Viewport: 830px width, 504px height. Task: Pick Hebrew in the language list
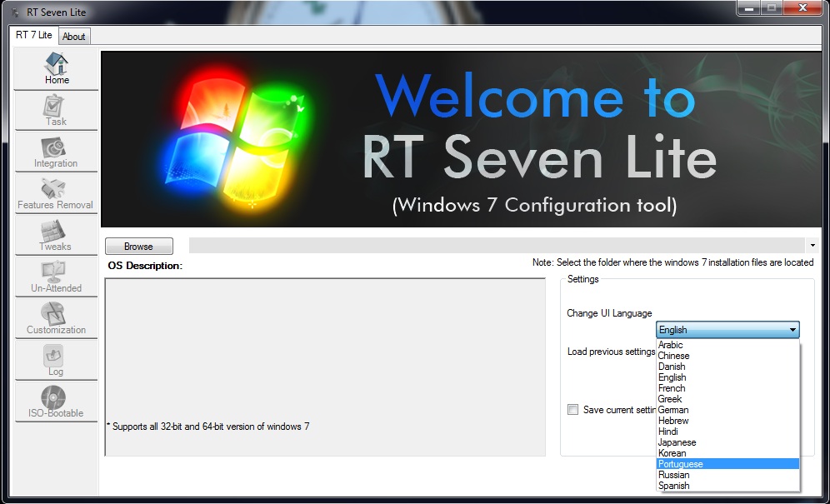point(727,421)
